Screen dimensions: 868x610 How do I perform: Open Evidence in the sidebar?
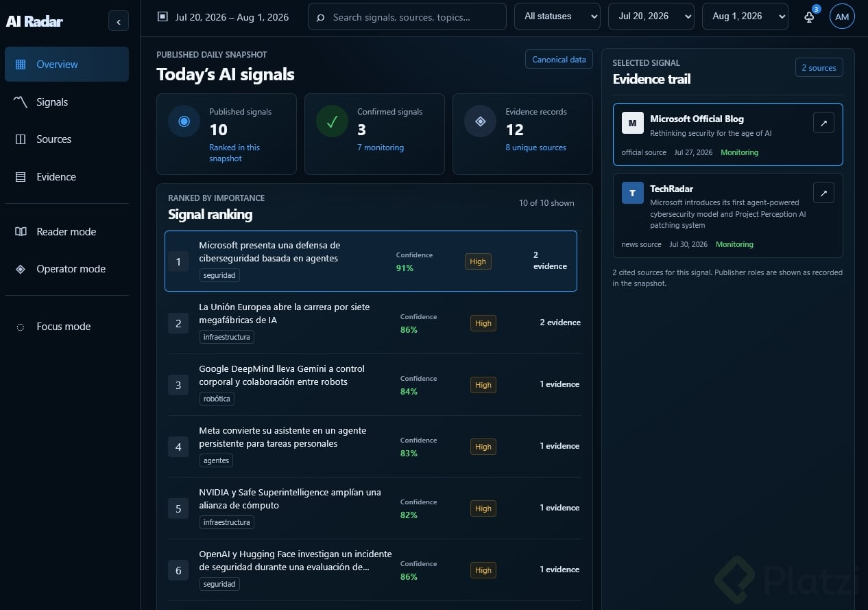click(67, 177)
